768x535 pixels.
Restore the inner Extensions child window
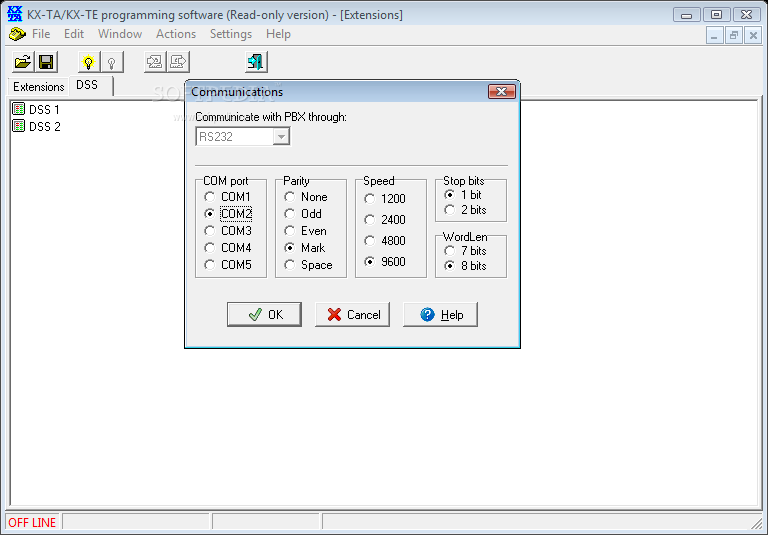tap(734, 35)
